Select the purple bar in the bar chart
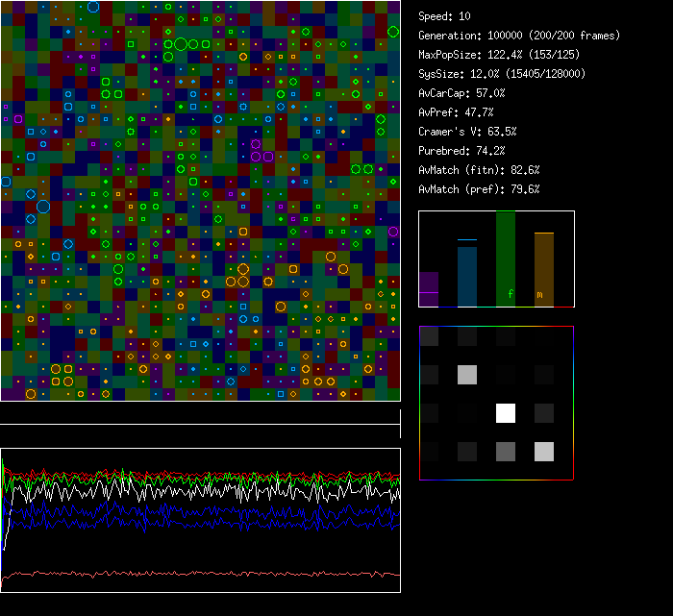Screen dimensions: 673x616 pyautogui.click(x=429, y=289)
